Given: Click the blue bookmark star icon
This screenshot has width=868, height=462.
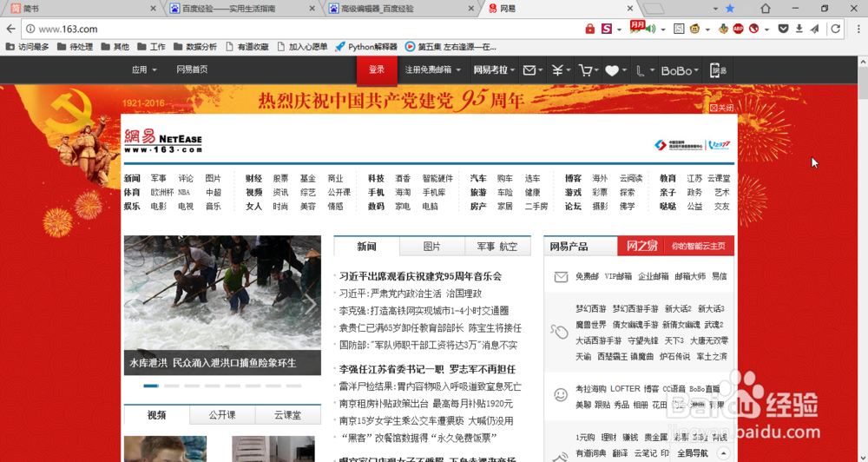Looking at the screenshot, I should [730, 9].
